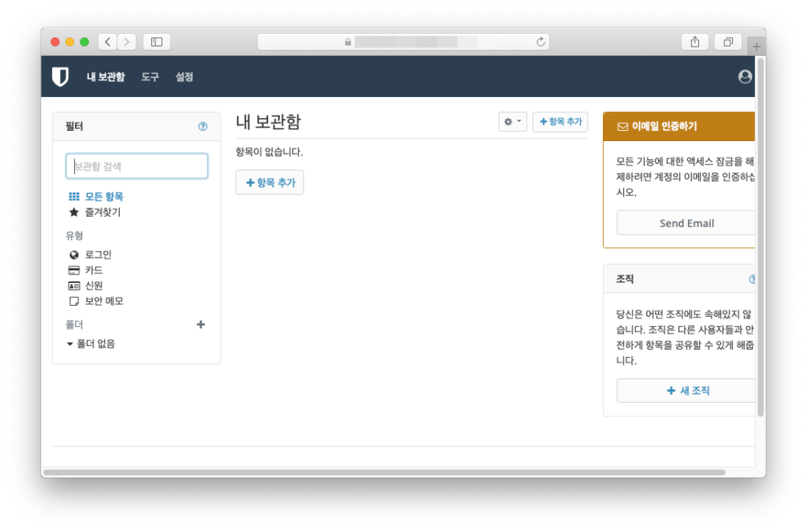Viewport: 807px width, 532px height.
Task: Click the horizontal scrollbar
Action: (385, 472)
